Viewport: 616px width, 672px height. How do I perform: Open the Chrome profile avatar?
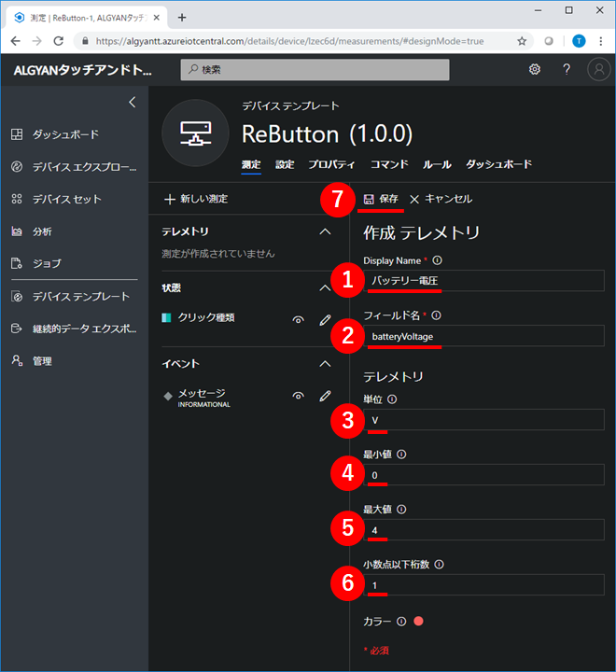coord(579,41)
